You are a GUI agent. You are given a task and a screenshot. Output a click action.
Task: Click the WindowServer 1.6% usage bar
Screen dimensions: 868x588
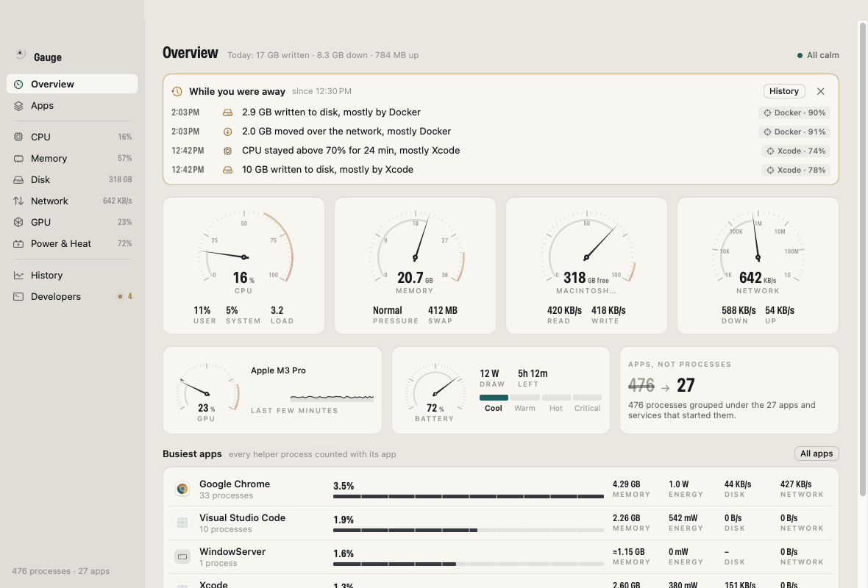pos(469,564)
